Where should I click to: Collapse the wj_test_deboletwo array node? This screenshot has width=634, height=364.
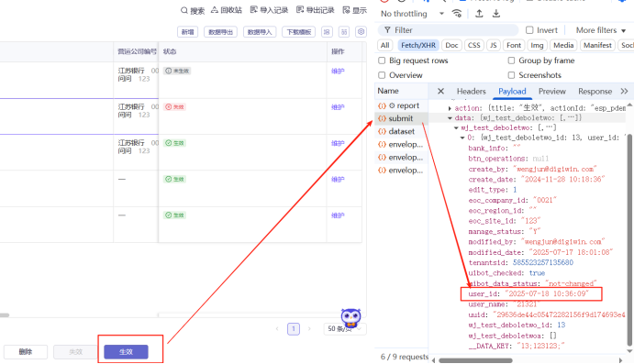pos(456,127)
